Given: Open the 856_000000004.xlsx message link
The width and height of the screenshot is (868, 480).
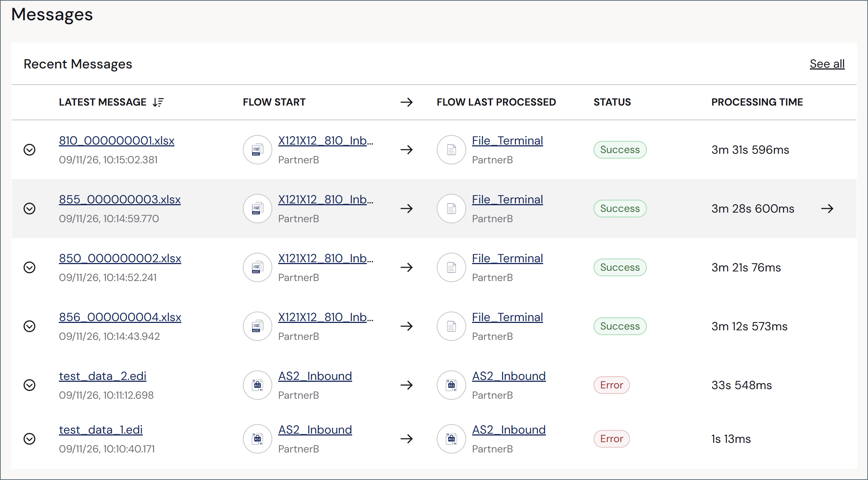Looking at the screenshot, I should point(120,317).
